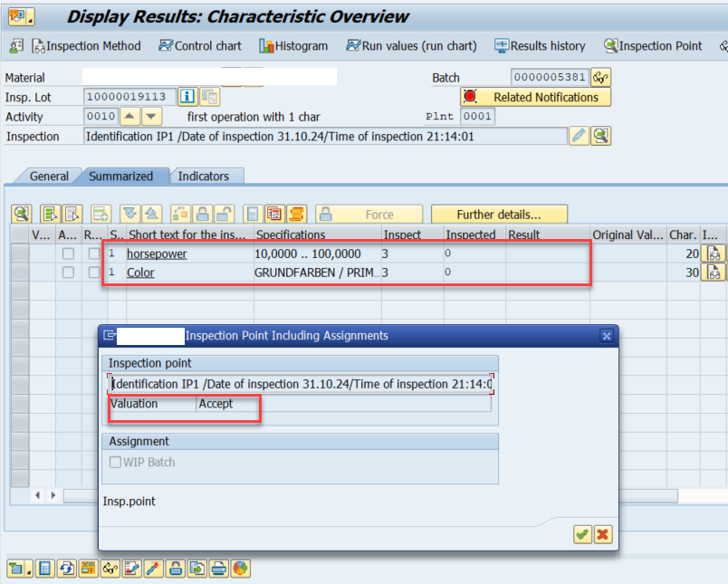Click Further details... button

click(x=499, y=214)
